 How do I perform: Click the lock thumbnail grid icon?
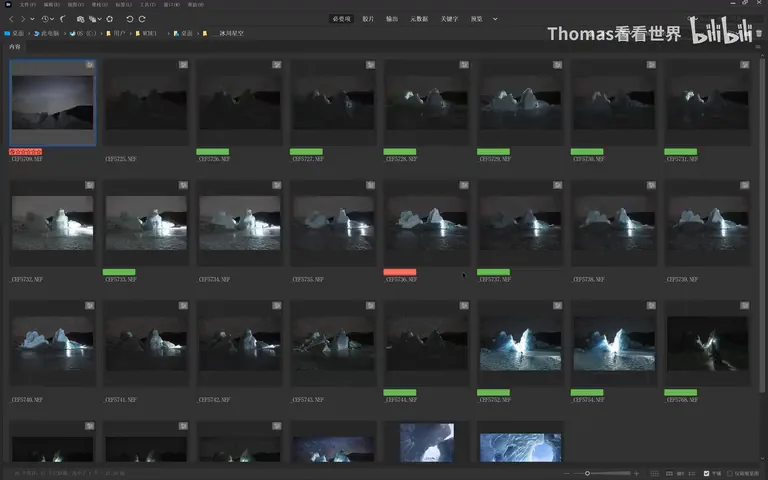654,473
